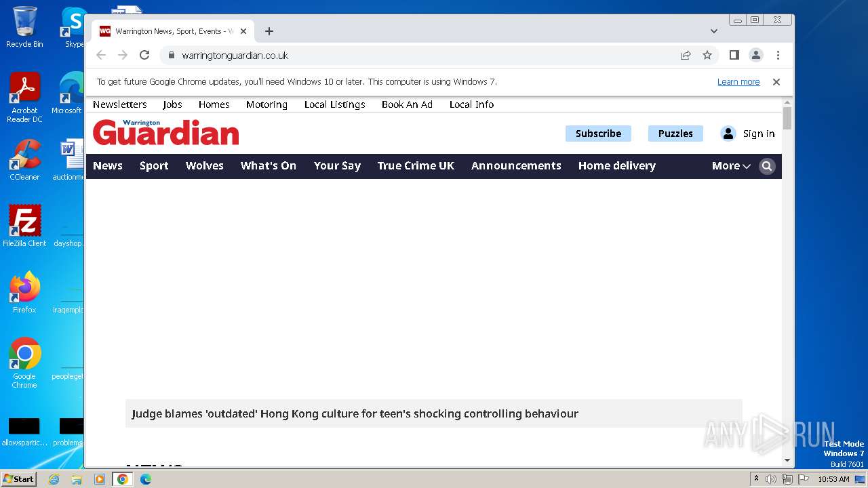The image size is (868, 488).
Task: Open Local Listings link
Action: 334,104
